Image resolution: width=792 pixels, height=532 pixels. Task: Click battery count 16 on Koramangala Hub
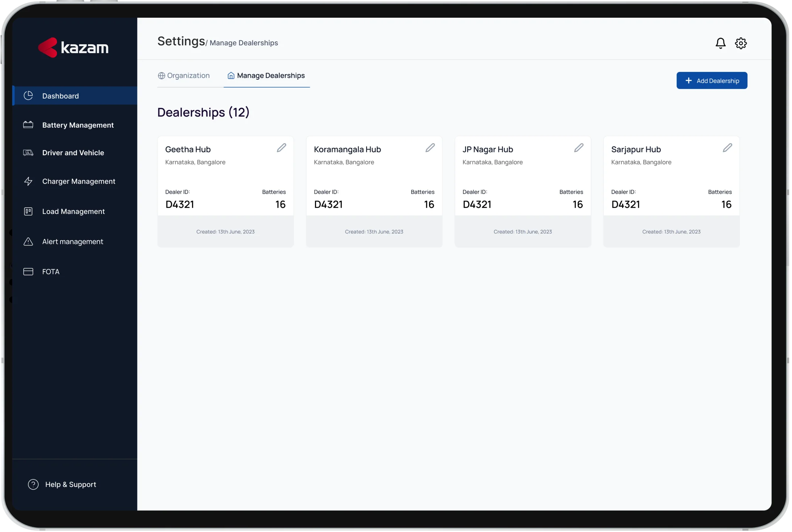click(430, 205)
